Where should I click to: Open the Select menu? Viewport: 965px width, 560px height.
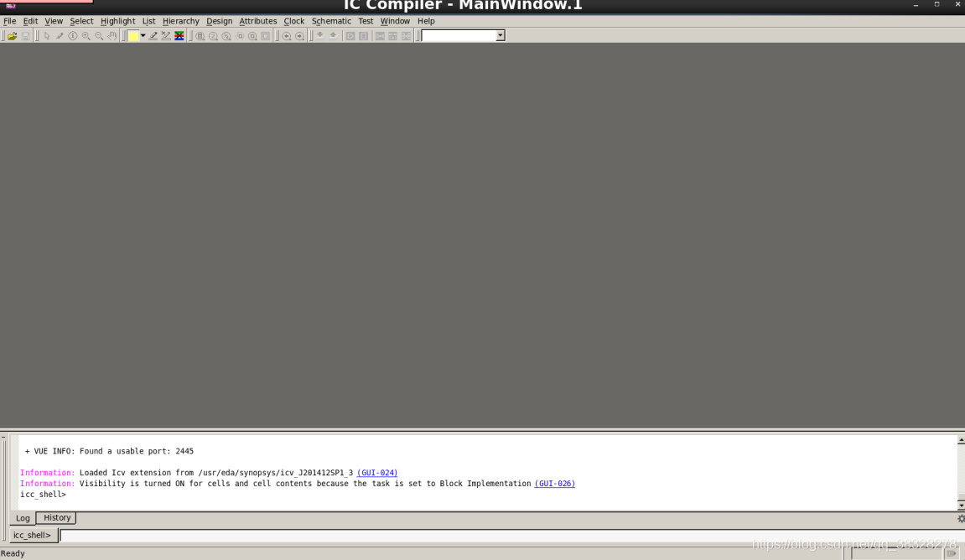tap(81, 21)
